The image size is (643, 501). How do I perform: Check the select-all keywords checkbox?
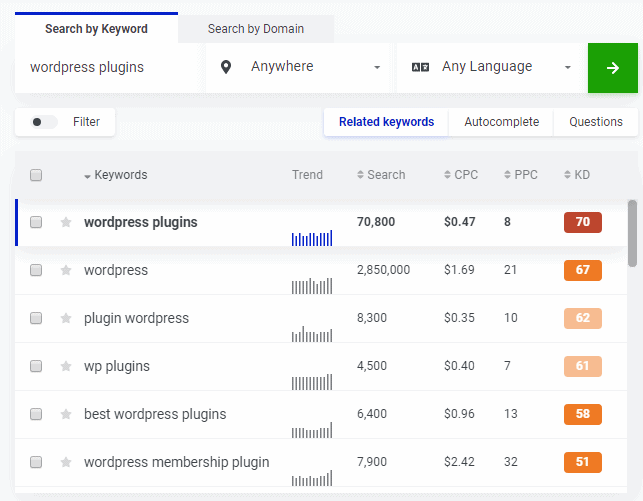point(36,175)
